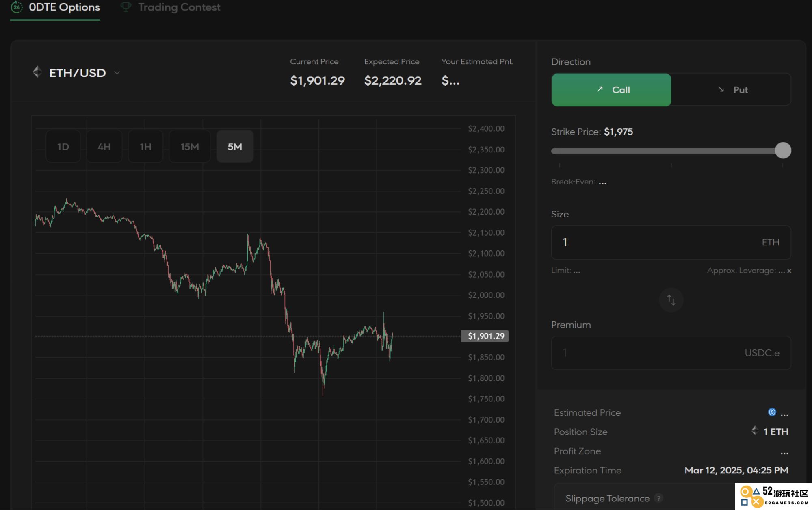Expand the ETH/USD pair dropdown chevron

117,73
